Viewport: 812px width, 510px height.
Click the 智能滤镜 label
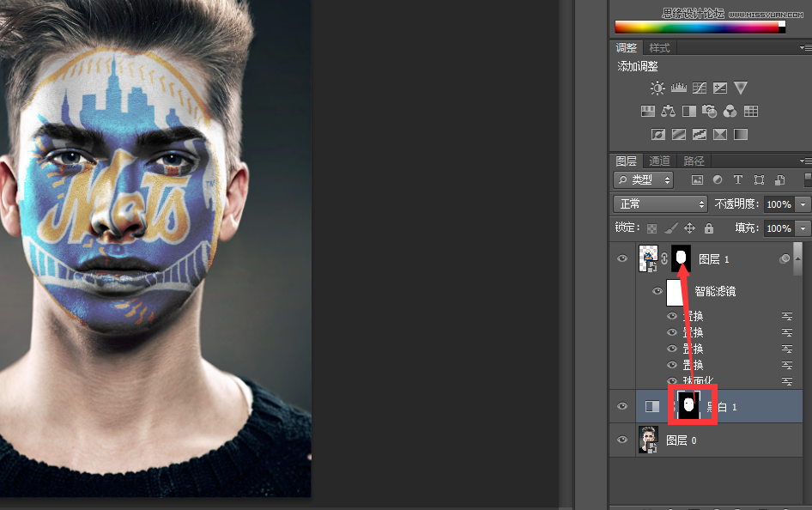pos(715,291)
